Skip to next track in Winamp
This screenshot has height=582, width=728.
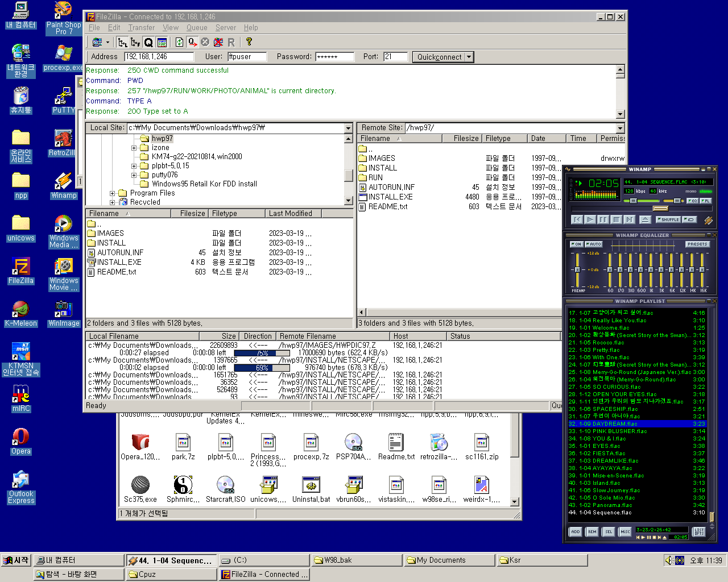[x=629, y=219]
